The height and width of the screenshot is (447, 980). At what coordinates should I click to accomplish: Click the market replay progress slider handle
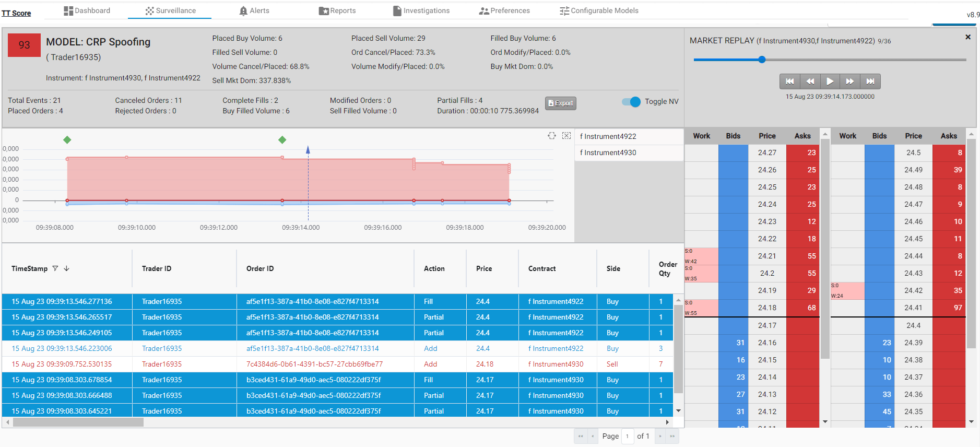point(762,60)
